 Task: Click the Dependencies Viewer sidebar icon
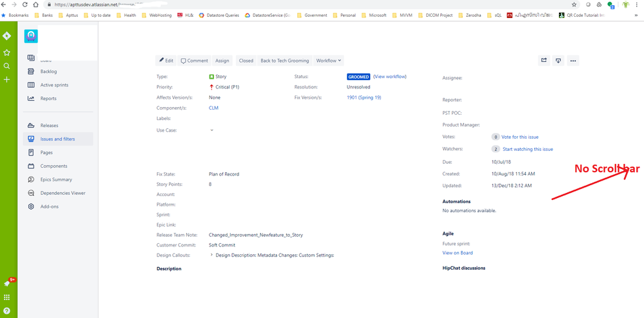coord(31,193)
